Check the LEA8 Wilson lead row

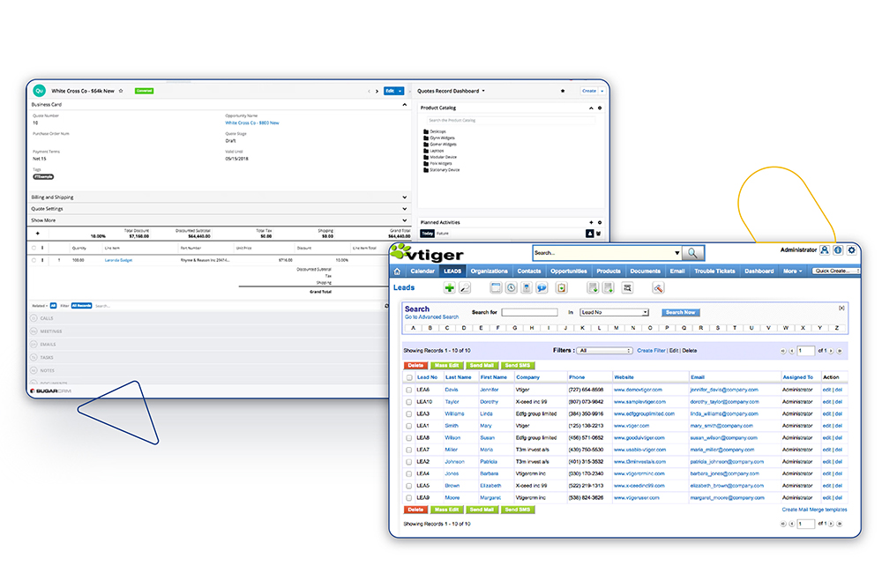pos(409,438)
